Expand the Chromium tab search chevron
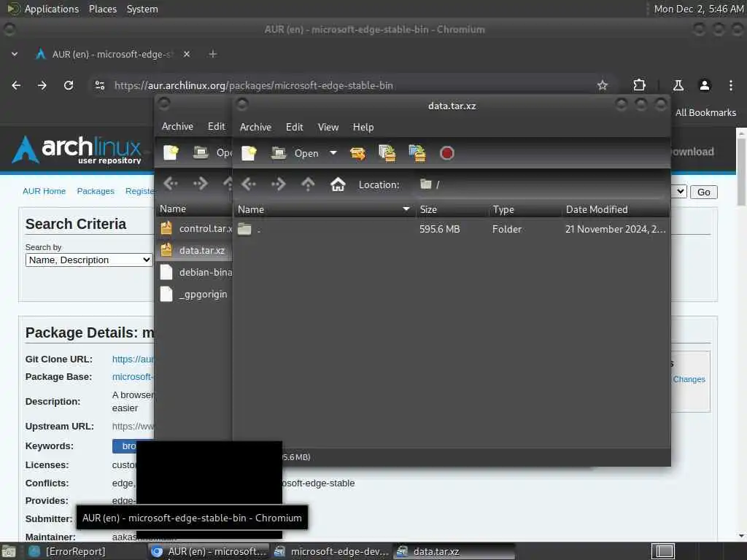Viewport: 747px width, 560px height. coord(15,54)
